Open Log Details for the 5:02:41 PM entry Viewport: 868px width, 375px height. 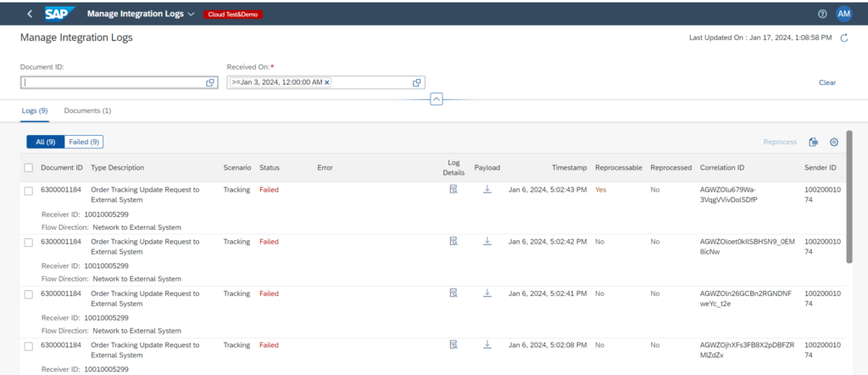(x=453, y=293)
